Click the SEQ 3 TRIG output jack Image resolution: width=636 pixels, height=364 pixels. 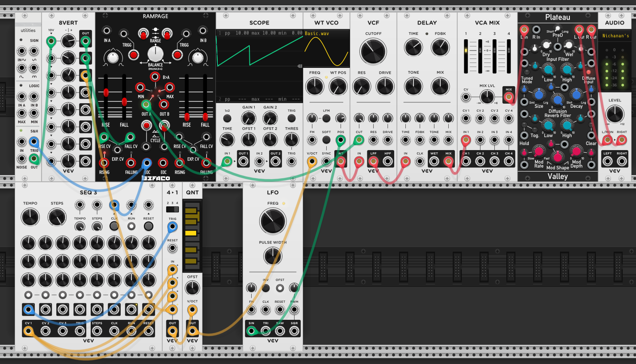80,331
